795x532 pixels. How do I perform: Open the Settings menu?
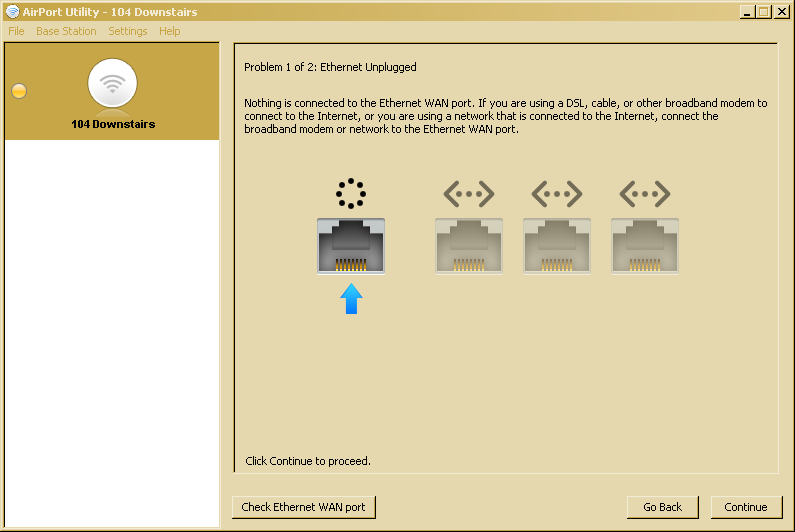[x=128, y=31]
